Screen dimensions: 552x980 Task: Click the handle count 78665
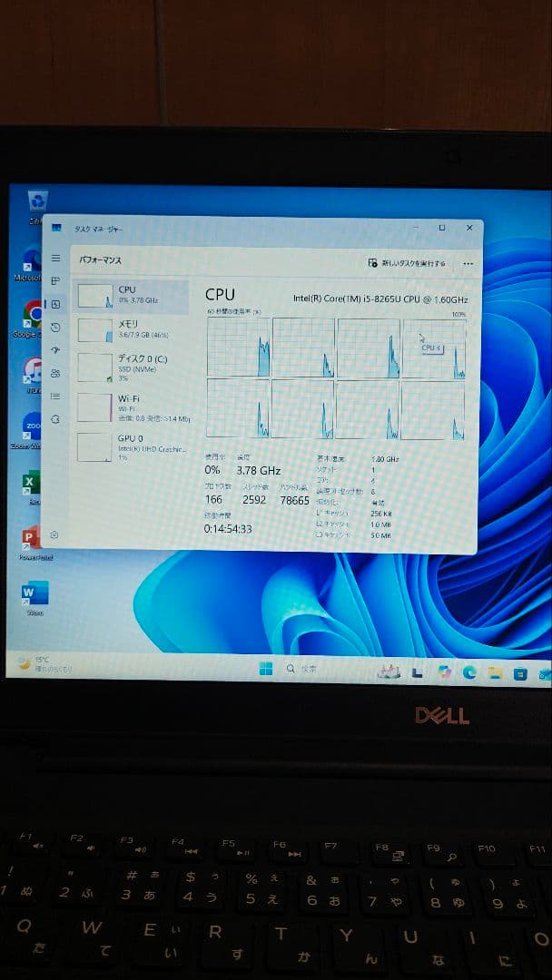point(294,500)
